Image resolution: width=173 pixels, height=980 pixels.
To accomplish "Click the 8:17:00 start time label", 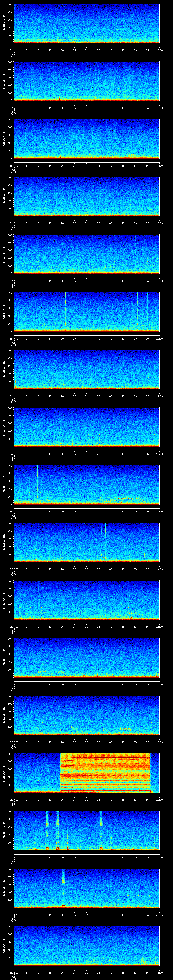I will pos(14,223).
